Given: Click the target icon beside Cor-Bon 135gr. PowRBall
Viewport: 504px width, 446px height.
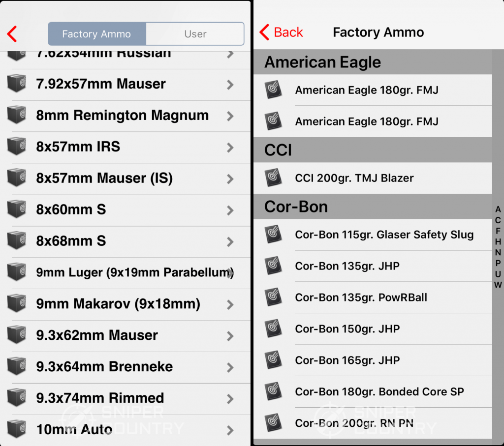Looking at the screenshot, I should pyautogui.click(x=273, y=297).
